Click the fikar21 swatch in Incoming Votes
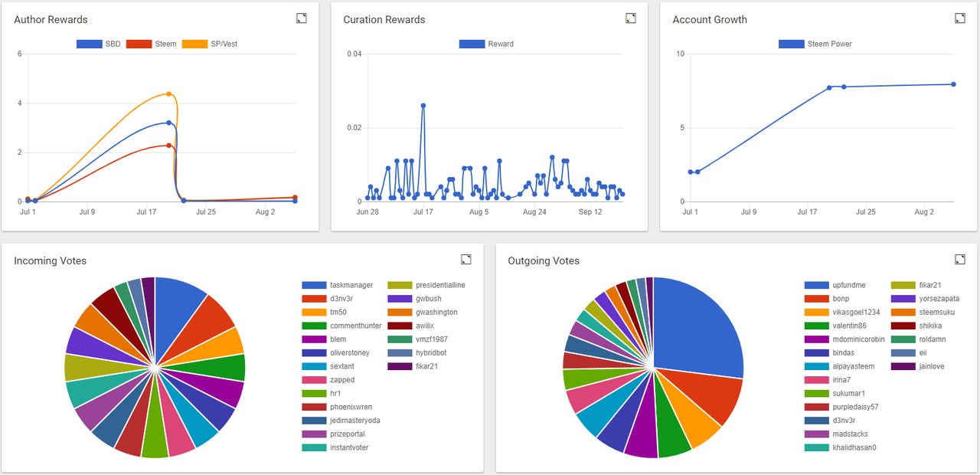The width and height of the screenshot is (980, 475). [400, 366]
